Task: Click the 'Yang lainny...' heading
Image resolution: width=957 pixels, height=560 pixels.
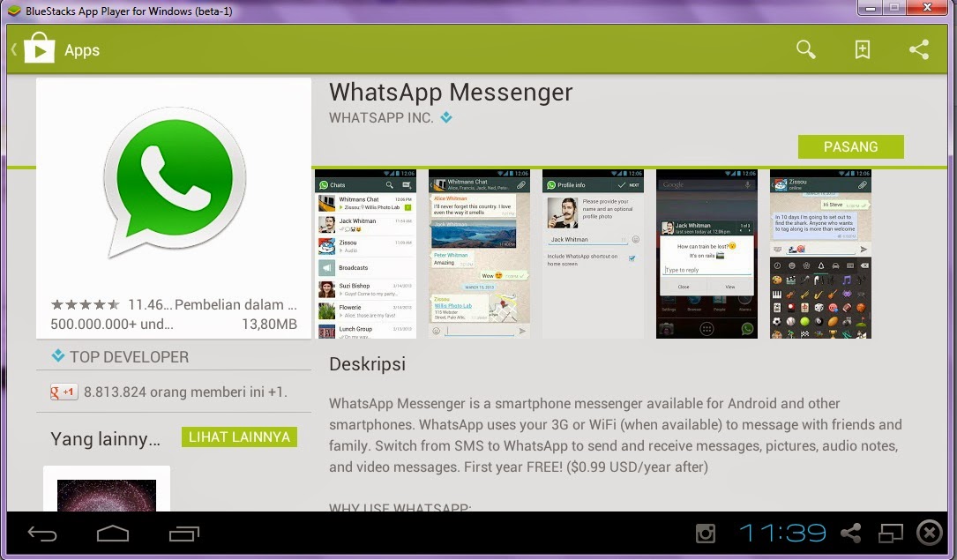Action: tap(105, 438)
